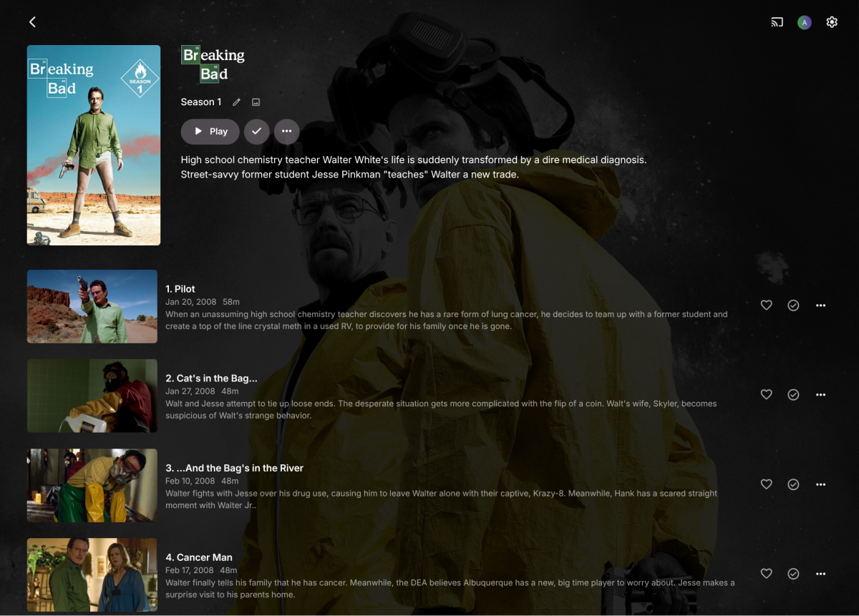859x616 pixels.
Task: Toggle the heart favorite on Pilot
Action: coord(766,305)
